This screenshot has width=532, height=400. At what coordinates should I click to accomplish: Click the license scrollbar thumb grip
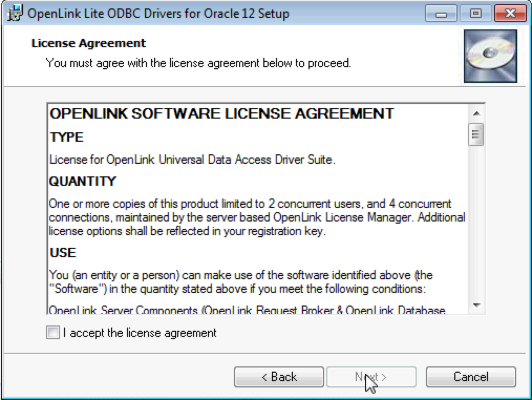click(476, 134)
